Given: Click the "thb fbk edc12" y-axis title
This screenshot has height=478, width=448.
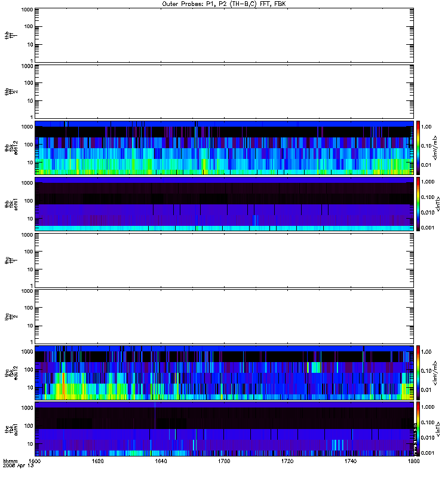Looking at the screenshot, I should pos(11,148).
